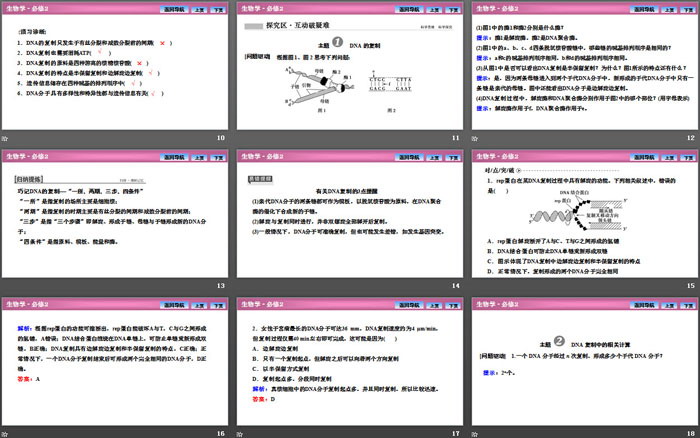Click 上页 button on slide 13
Screen dimensions: 700x438
point(199,157)
